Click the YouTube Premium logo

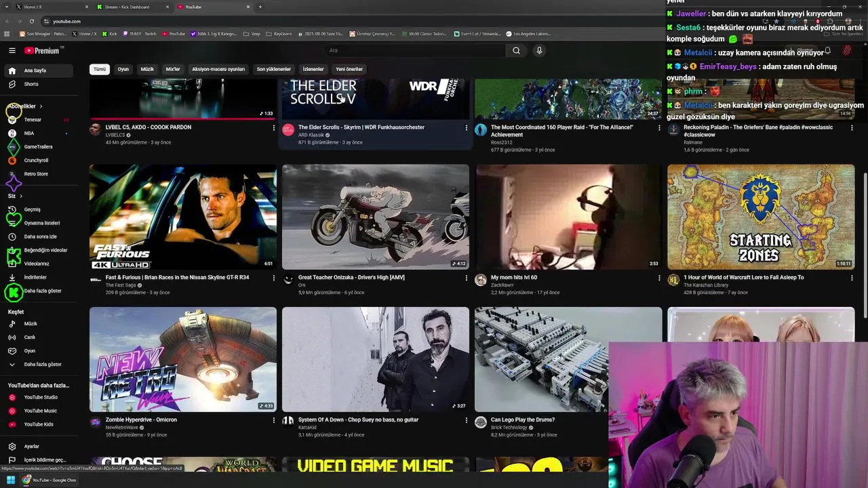click(42, 51)
